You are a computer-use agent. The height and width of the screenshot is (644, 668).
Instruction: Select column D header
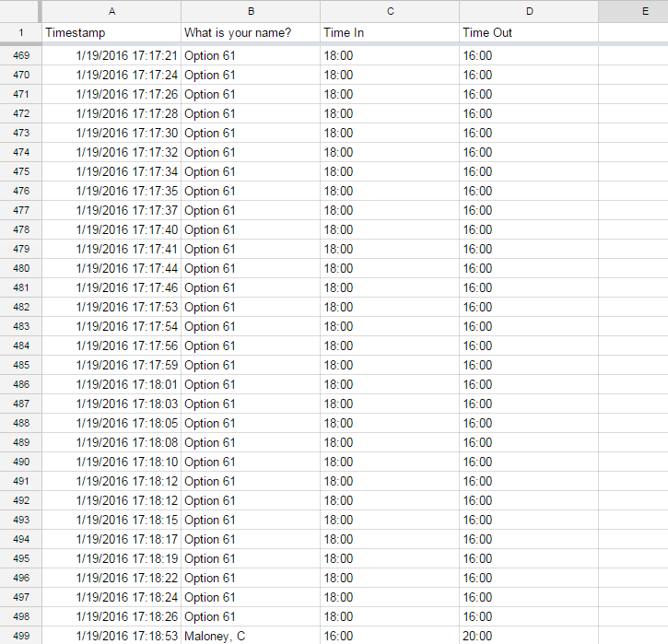tap(529, 11)
